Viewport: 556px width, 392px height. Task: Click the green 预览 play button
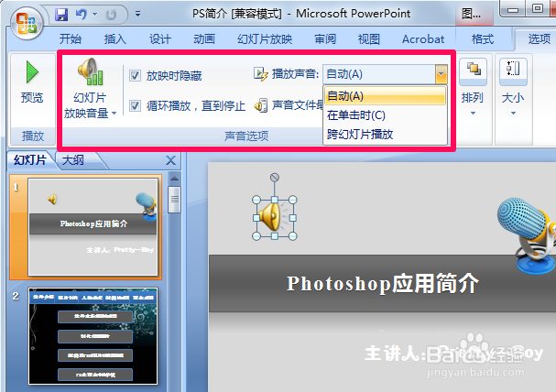32,82
